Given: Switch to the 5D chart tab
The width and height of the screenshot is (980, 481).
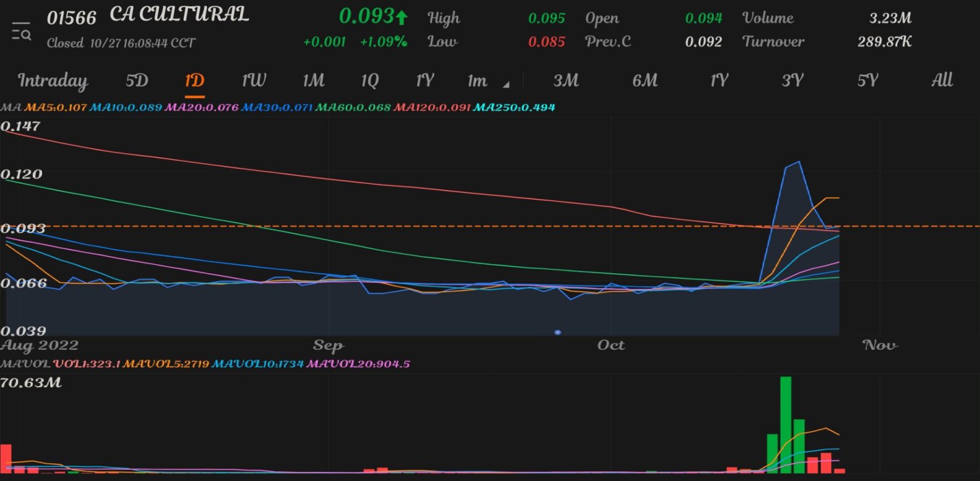Looking at the screenshot, I should (137, 80).
